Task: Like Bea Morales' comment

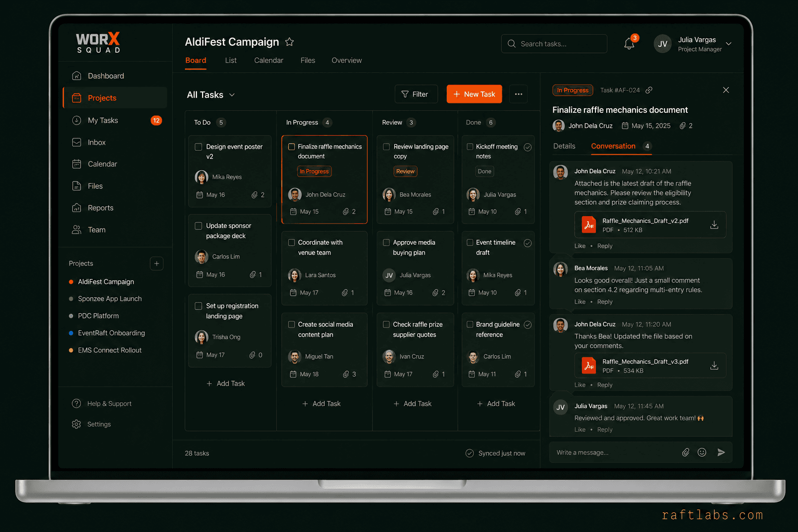Action: 580,302
